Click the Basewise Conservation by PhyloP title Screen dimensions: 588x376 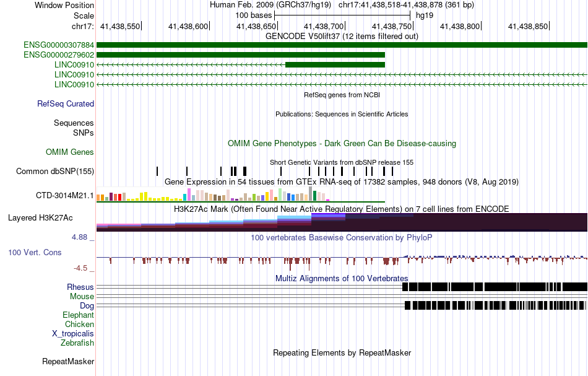pyautogui.click(x=342, y=237)
